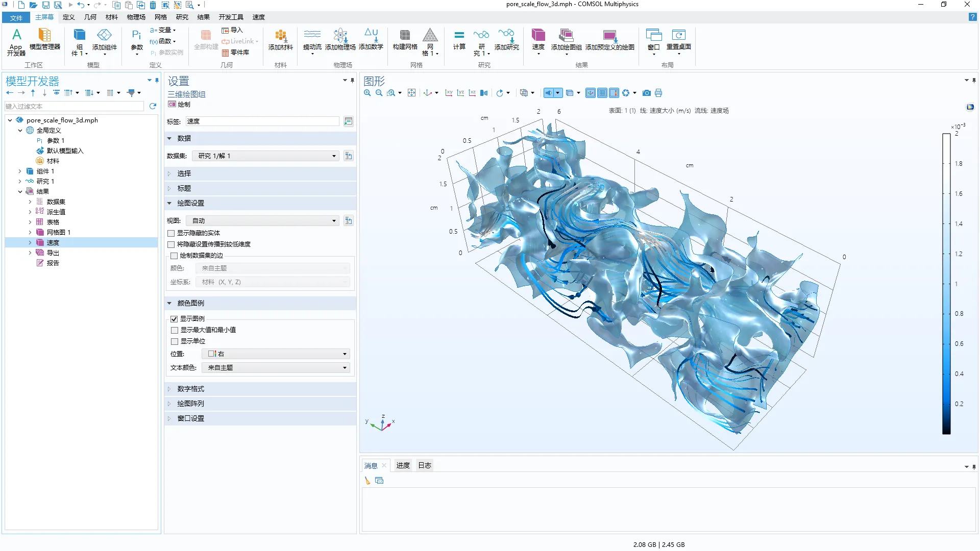Open the dataset dropdown showing Study 1/Solution 1
Viewport: 980px width, 551px height.
(x=267, y=156)
